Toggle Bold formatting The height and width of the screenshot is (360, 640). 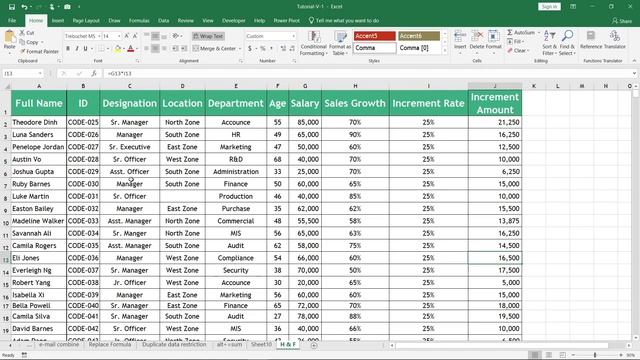(68, 49)
